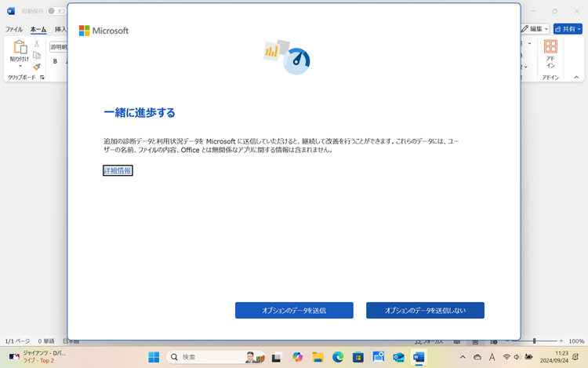Open File Explorer from the taskbar
588x368 pixels.
[x=318, y=357]
